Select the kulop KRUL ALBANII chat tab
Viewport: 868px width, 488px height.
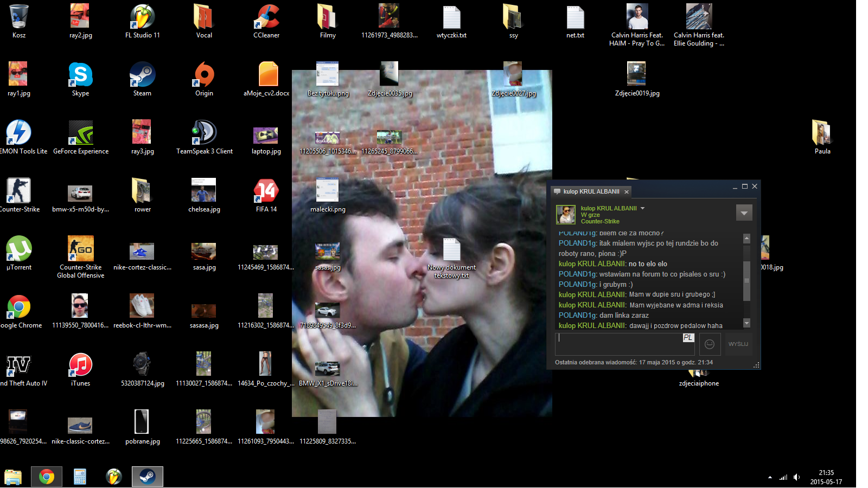point(590,191)
